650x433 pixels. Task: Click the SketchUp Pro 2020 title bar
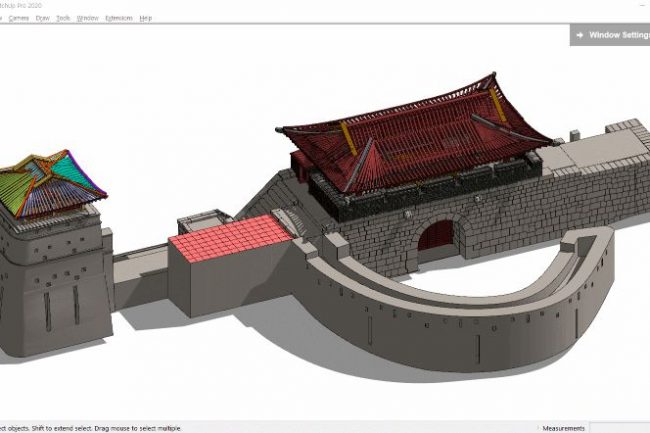[40, 5]
